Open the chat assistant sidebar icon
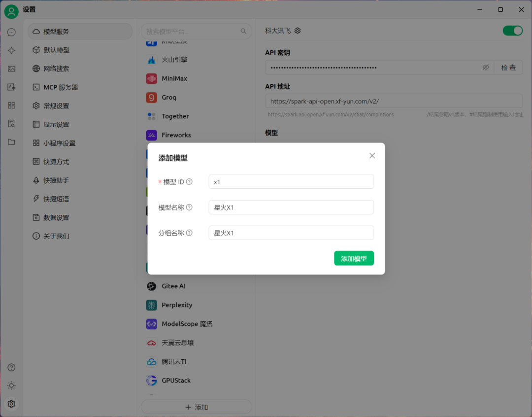The width and height of the screenshot is (532, 417). click(11, 32)
